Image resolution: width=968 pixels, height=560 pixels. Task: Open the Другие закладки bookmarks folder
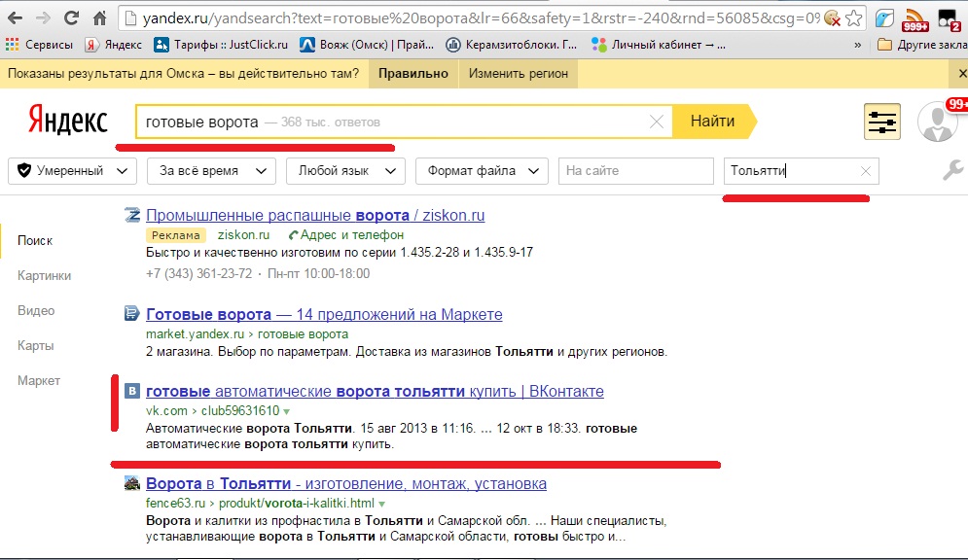921,45
